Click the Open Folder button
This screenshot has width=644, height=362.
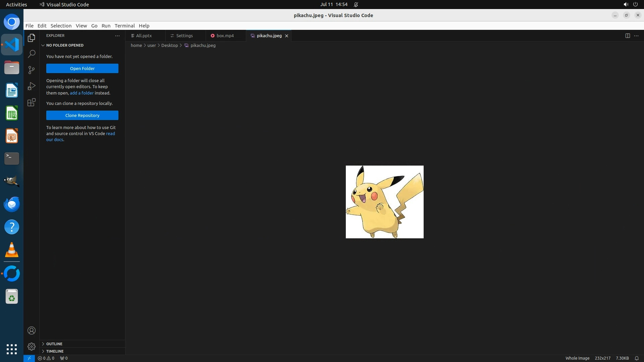click(x=82, y=68)
